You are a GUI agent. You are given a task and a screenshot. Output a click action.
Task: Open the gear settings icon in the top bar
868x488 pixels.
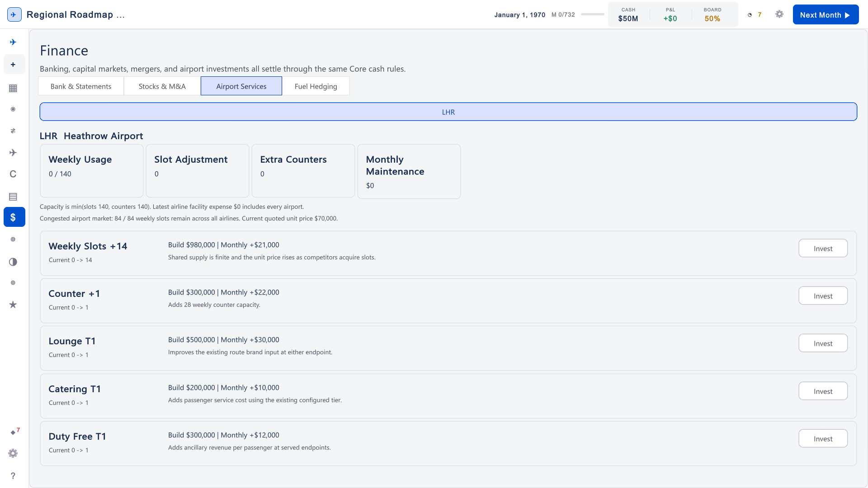click(779, 14)
